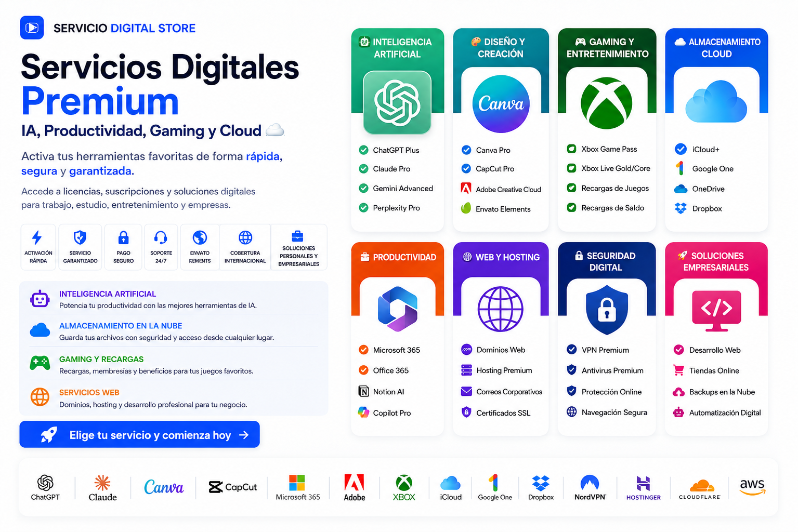Click the Cobertura Internacional globe icon

(245, 237)
